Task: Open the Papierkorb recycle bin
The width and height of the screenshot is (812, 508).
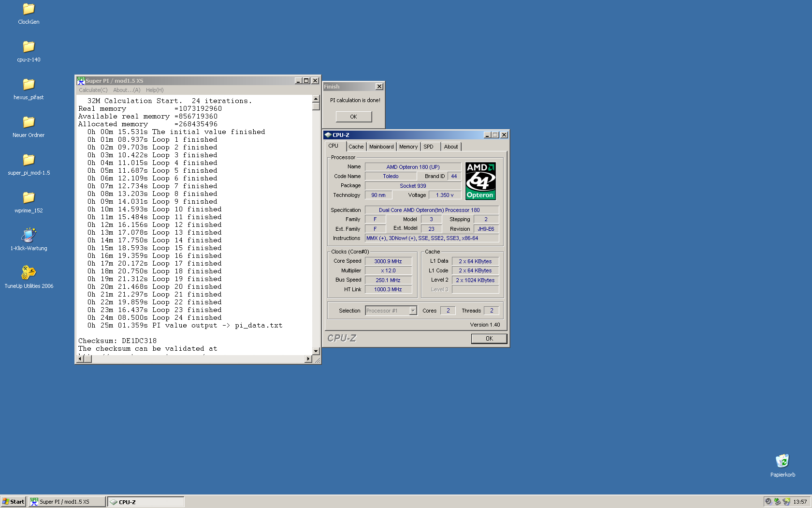Action: click(783, 466)
